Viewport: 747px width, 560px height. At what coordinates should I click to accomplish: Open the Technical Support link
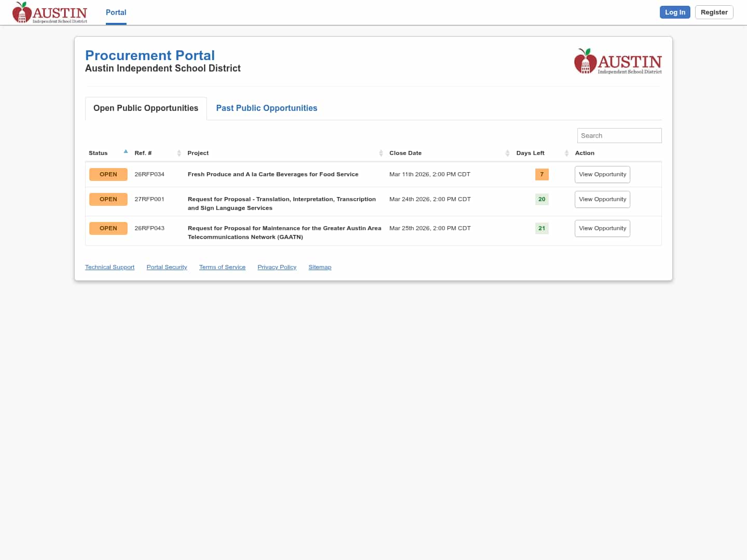point(109,267)
